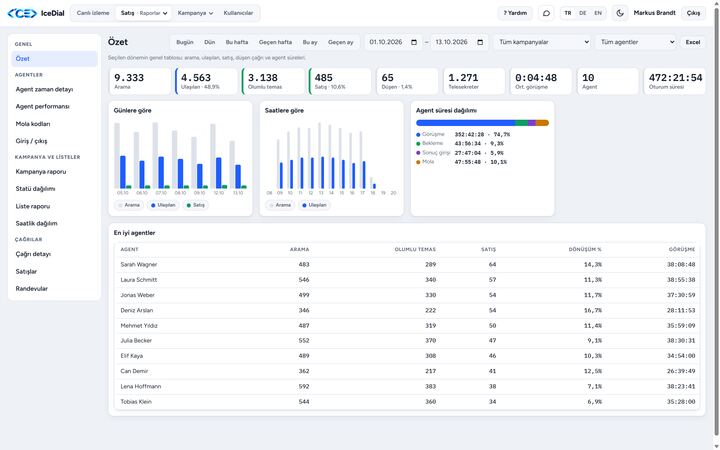This screenshot has height=450, width=720.
Task: Toggle Satış legend in Günlere göre chart
Action: pyautogui.click(x=196, y=205)
